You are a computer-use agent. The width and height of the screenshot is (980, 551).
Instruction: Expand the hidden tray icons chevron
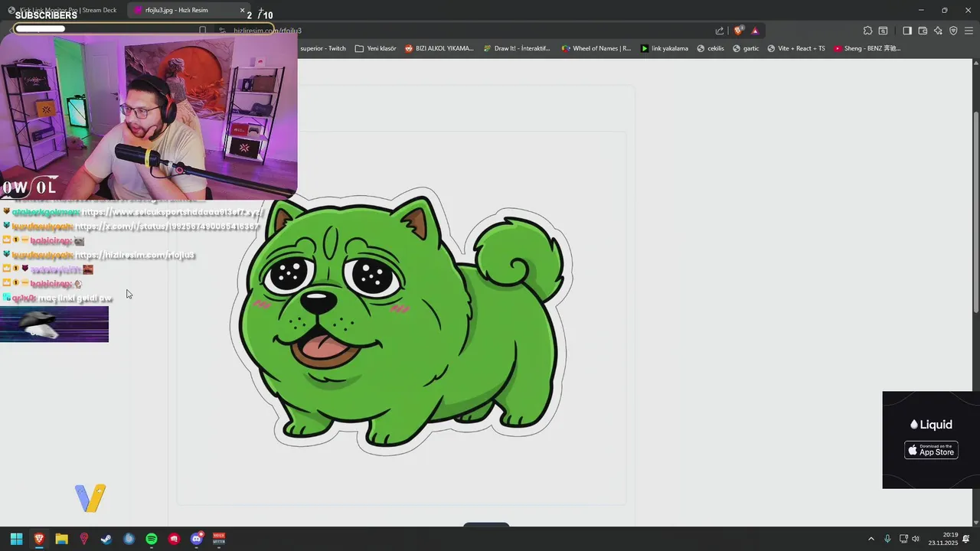(871, 539)
